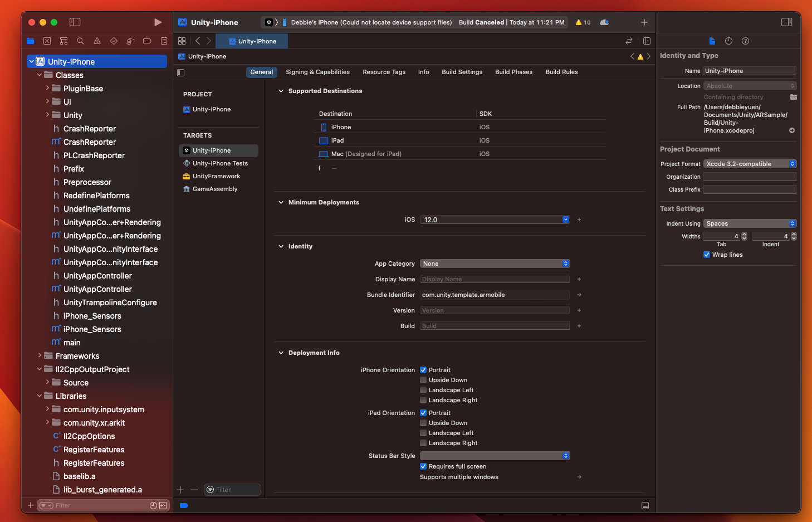Viewport: 812px width, 522px height.
Task: Open the Source Control navigator
Action: pos(47,41)
